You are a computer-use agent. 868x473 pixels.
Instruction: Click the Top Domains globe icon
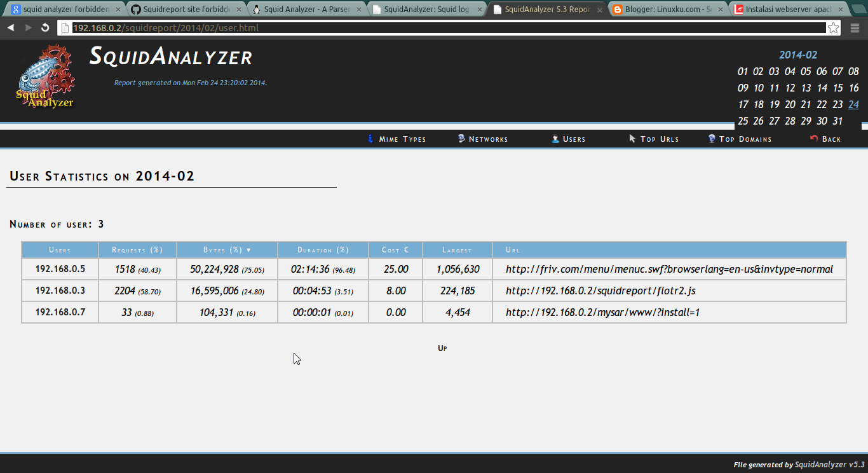712,139
